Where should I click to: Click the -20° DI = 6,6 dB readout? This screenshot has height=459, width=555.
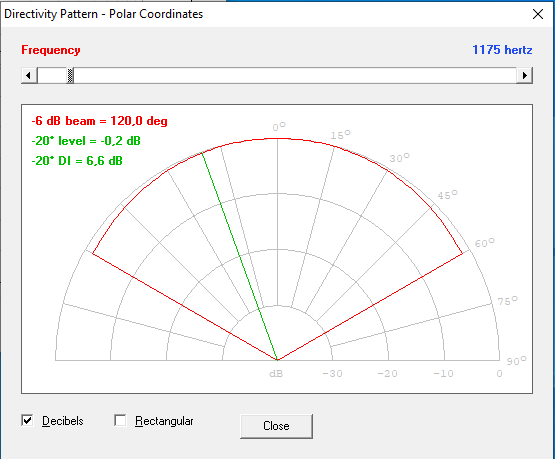77,161
